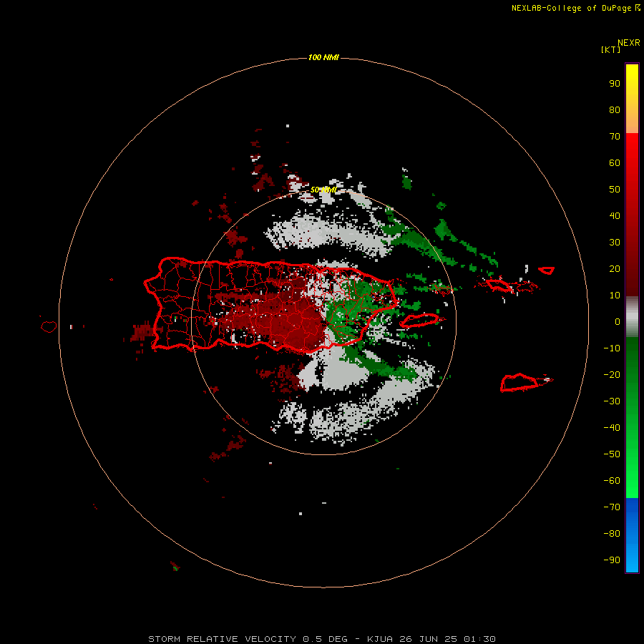This screenshot has width=644, height=644.
Task: Click the 50 NMI range ring label
Action: pos(323,190)
